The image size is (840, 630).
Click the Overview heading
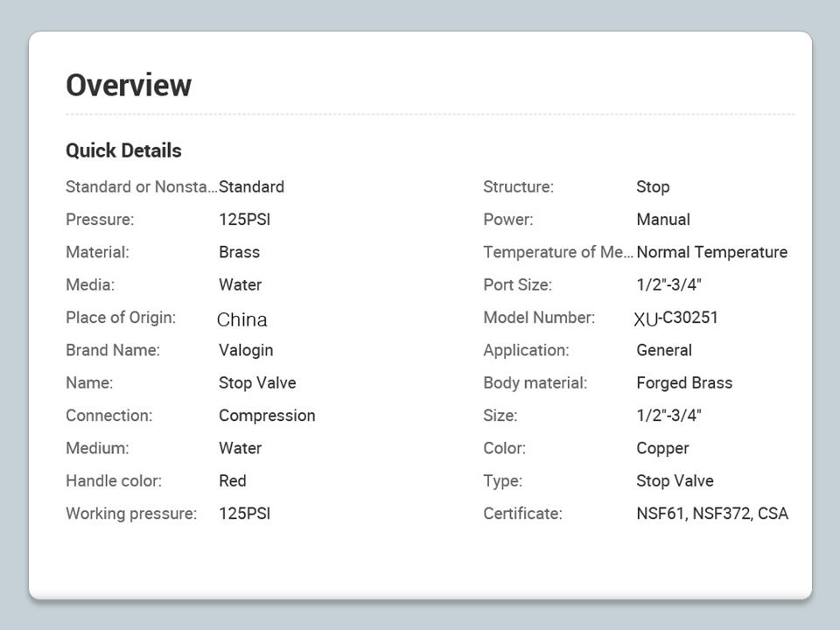[x=129, y=85]
